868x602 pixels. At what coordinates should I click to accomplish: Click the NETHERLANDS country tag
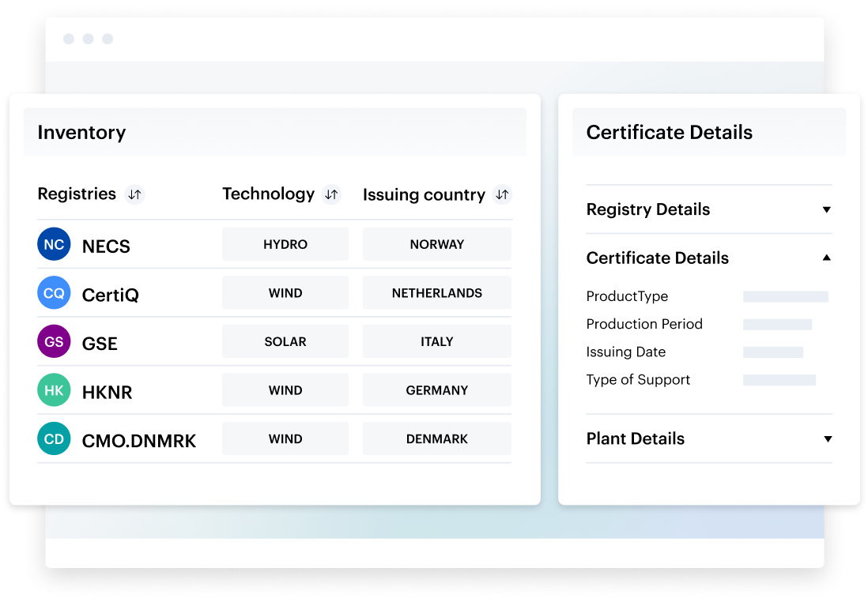pos(437,292)
